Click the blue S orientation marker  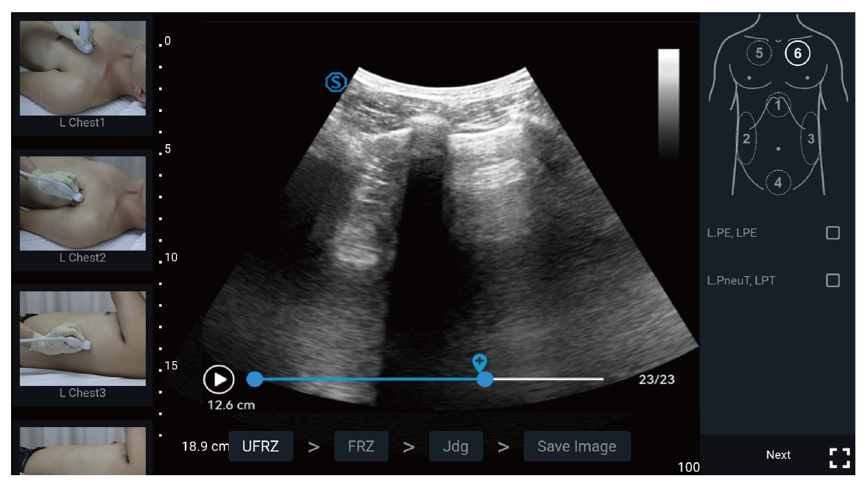click(x=336, y=82)
